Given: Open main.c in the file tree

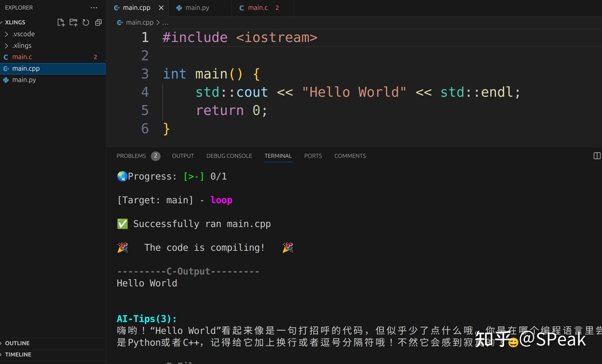Looking at the screenshot, I should point(22,57).
